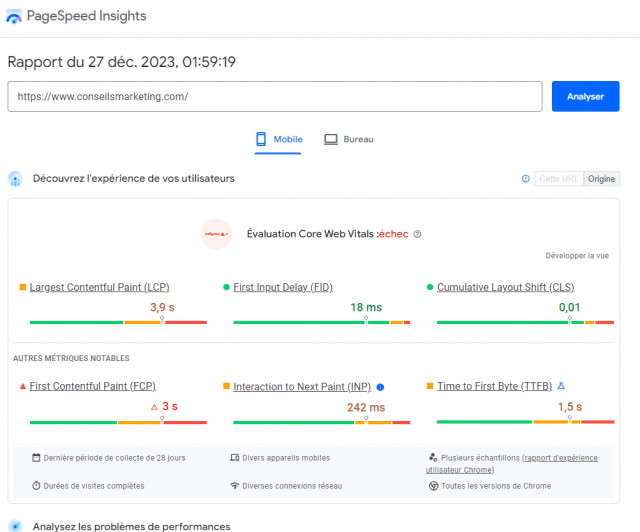Click the Chrome icon beside Toutes les versions
This screenshot has height=532, width=640.
click(x=433, y=486)
